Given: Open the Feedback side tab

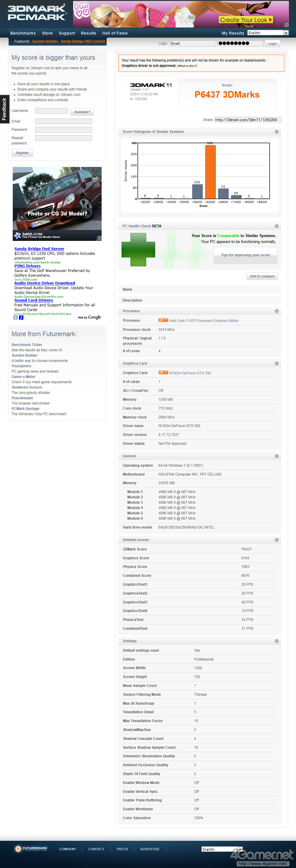Looking at the screenshot, I should click(4, 109).
